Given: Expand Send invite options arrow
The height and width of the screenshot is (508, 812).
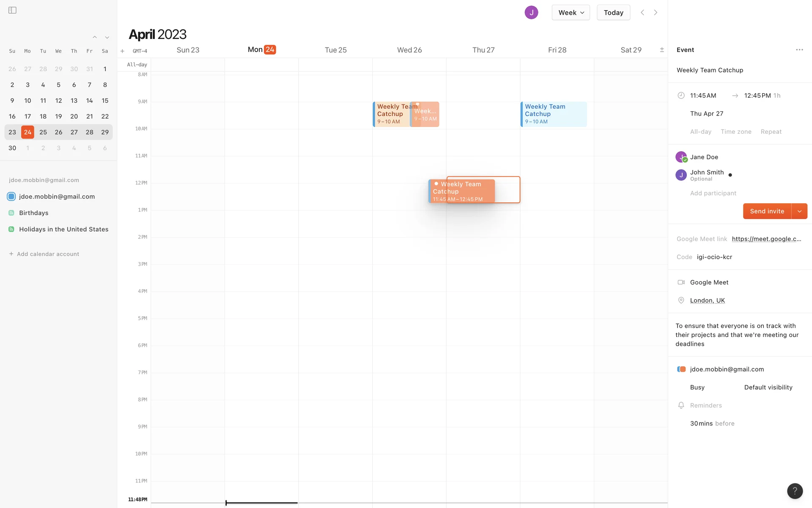Looking at the screenshot, I should [x=799, y=211].
